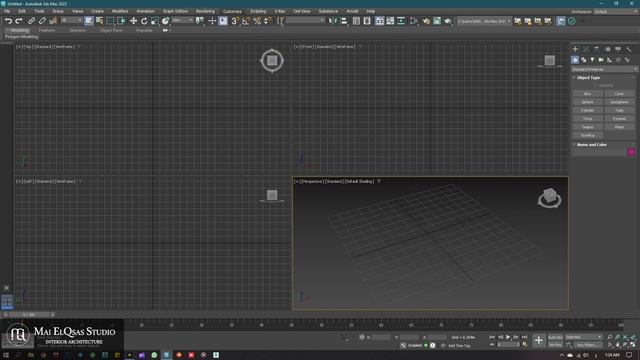Click the magenta object color swatch
The height and width of the screenshot is (360, 640).
(631, 152)
